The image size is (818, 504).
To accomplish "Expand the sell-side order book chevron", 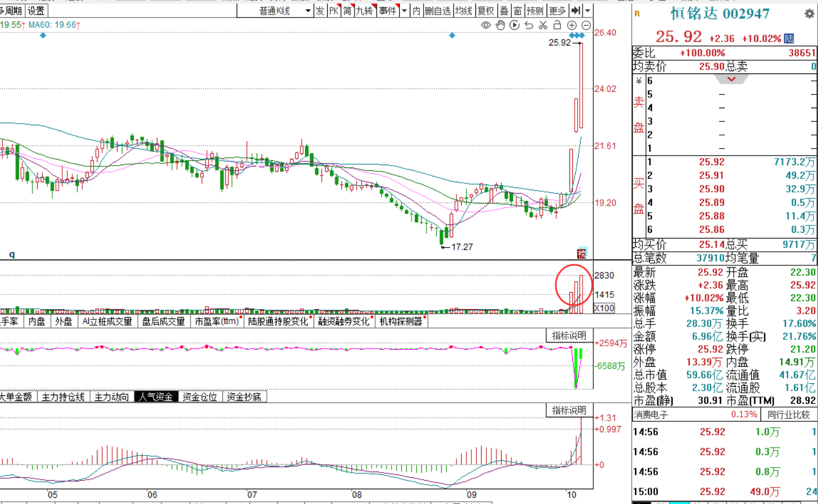I will click(731, 79).
